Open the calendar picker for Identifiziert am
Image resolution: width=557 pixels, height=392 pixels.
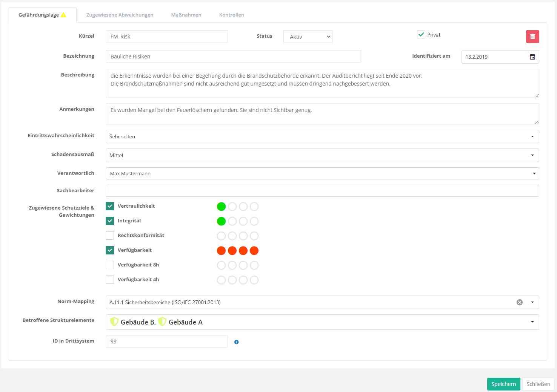532,57
